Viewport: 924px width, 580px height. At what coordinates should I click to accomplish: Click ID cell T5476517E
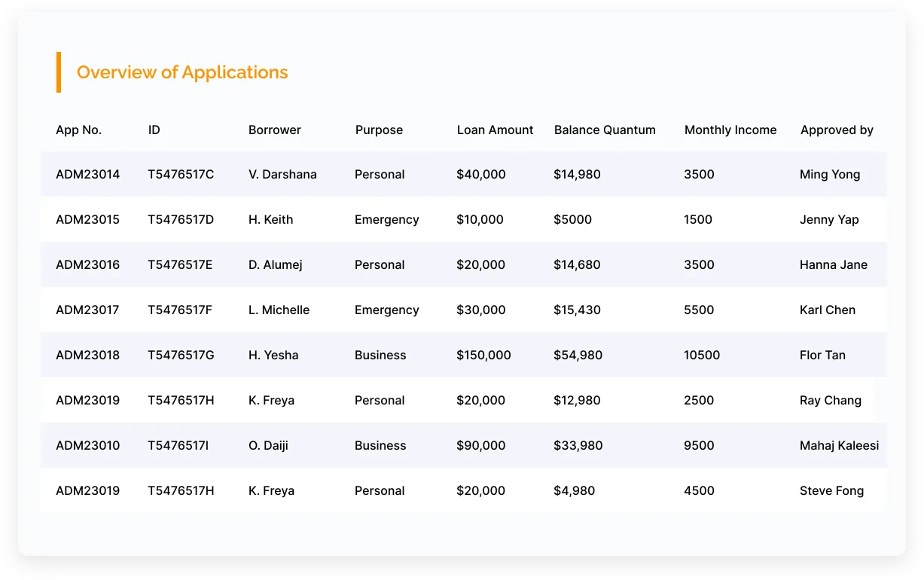coord(180,264)
